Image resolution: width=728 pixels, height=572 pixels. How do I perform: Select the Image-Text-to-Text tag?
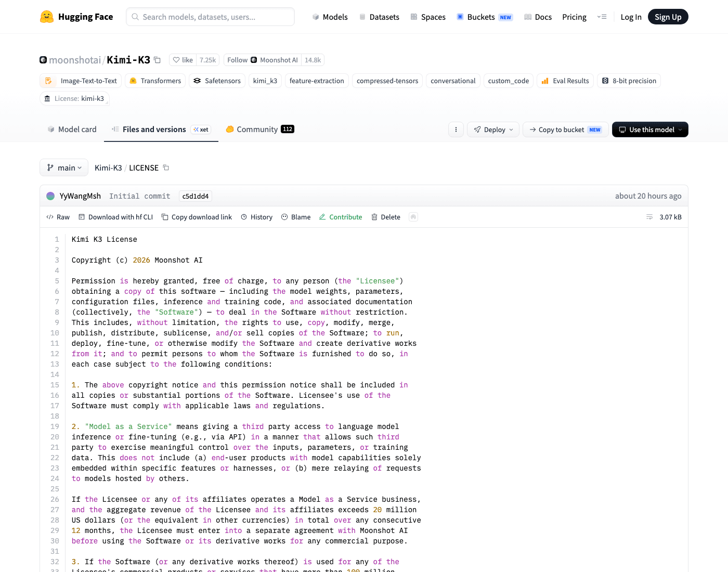point(81,81)
